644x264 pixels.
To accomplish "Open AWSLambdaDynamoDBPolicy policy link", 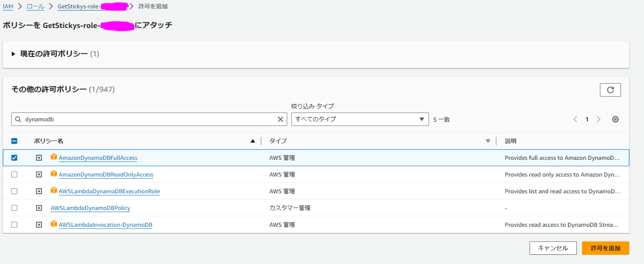I will click(x=90, y=208).
